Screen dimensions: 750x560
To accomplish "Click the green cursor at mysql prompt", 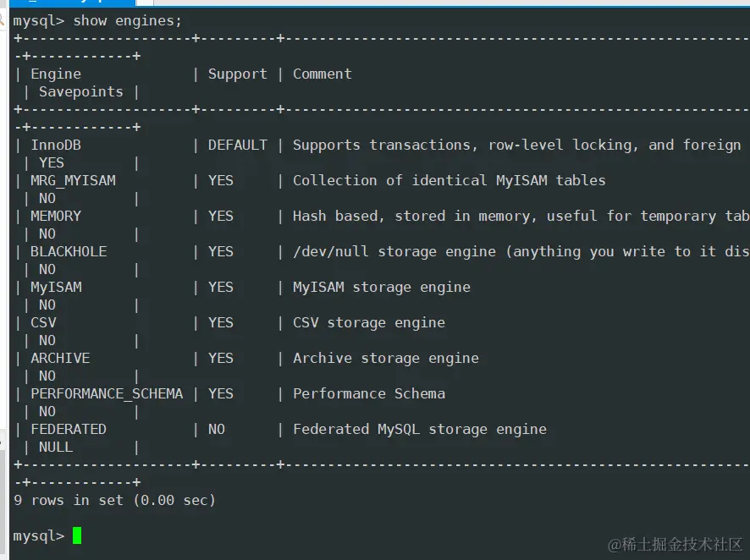I will [x=77, y=535].
